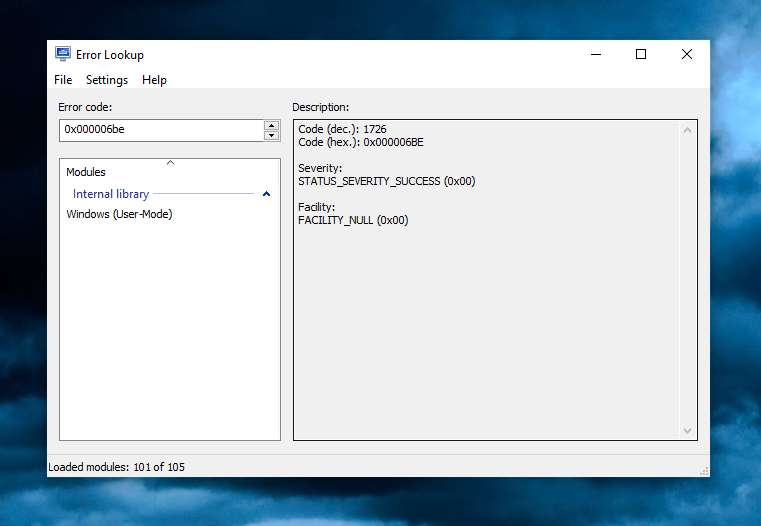Open the File menu
This screenshot has height=526, width=761.
[x=63, y=80]
